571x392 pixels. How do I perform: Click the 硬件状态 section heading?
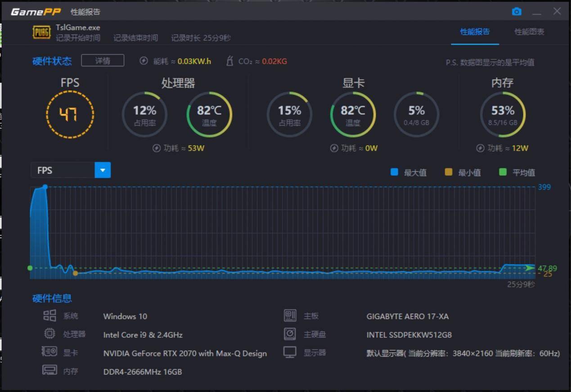click(52, 61)
